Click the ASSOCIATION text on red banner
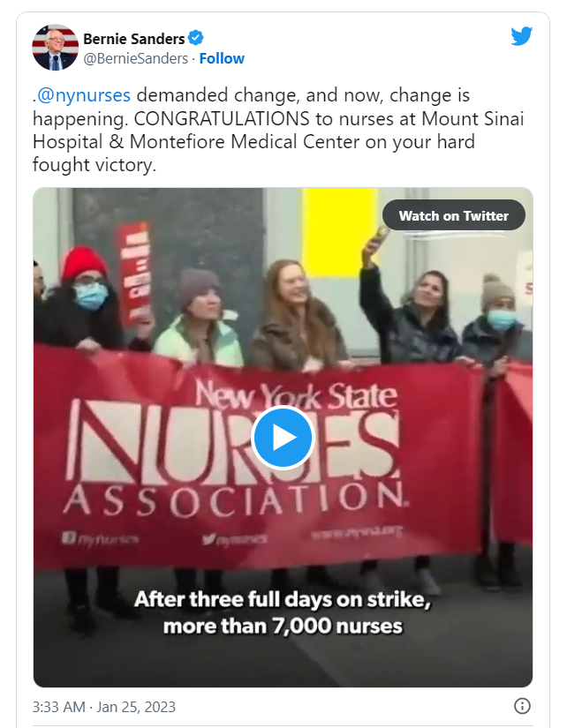Viewport: 567px width, 728px height. click(x=235, y=500)
